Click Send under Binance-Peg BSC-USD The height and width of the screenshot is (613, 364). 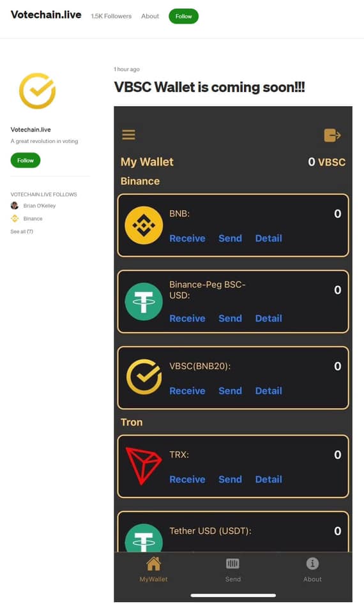pyautogui.click(x=230, y=319)
